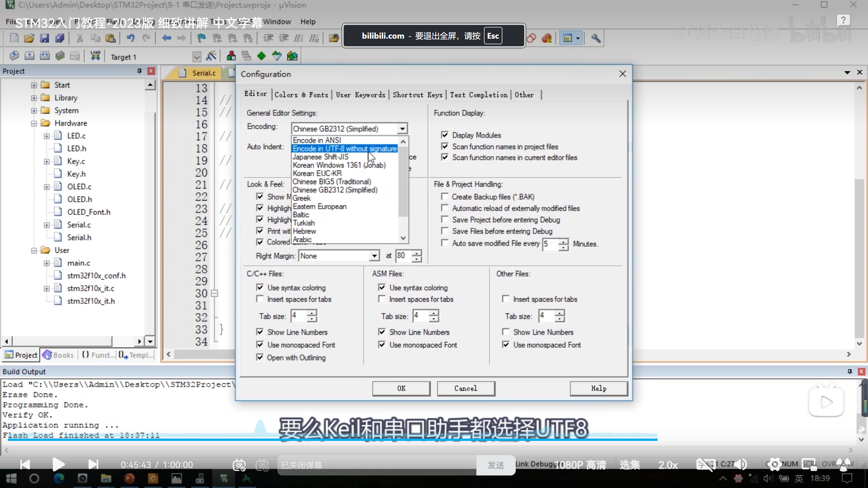Uncheck Display Modules checkbox
The width and height of the screenshot is (868, 488).
pos(445,135)
